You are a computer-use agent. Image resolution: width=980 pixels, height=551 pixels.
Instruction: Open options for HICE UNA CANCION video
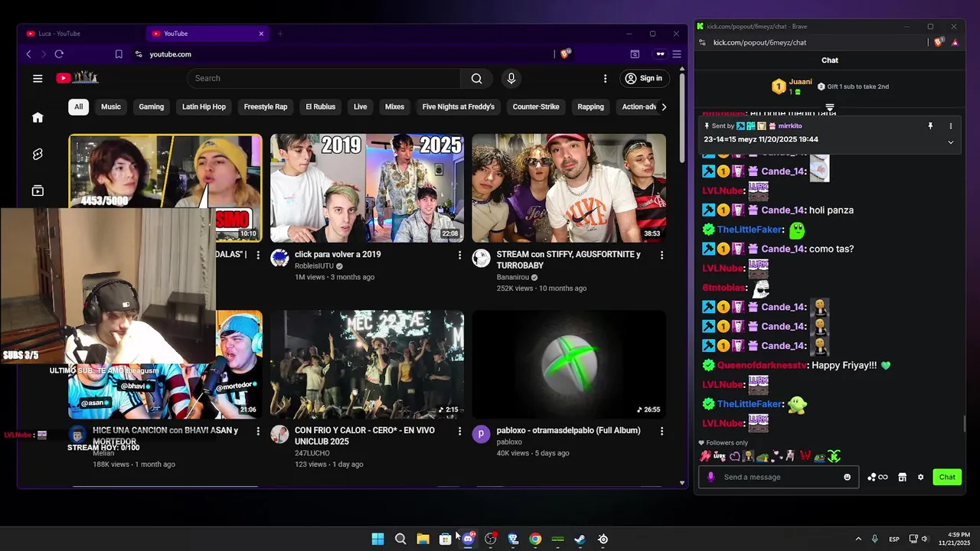(258, 432)
